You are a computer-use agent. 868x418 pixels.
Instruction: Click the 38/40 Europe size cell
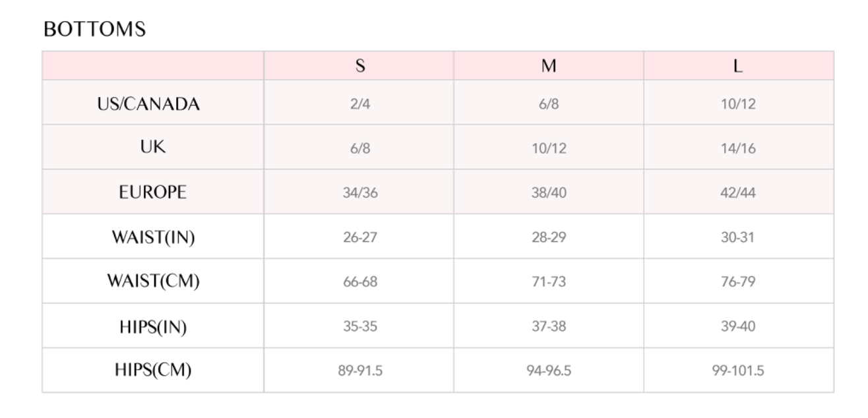(x=549, y=193)
